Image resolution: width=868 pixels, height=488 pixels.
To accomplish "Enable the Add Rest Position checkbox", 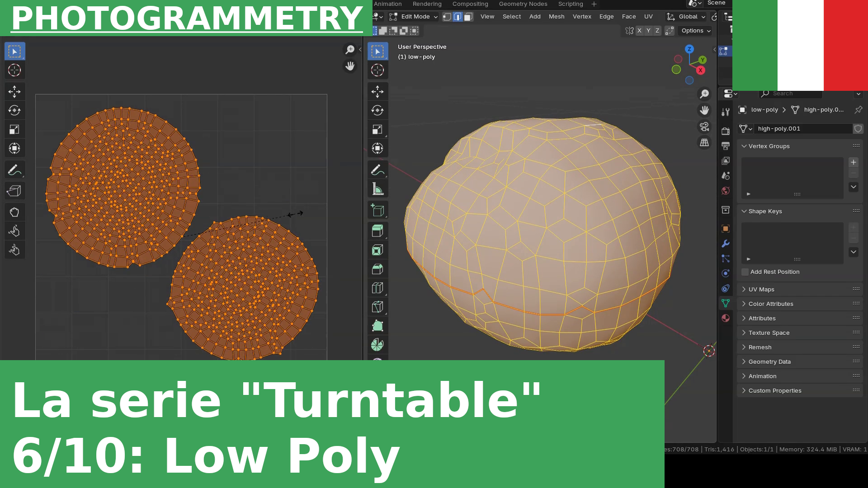I will [745, 272].
